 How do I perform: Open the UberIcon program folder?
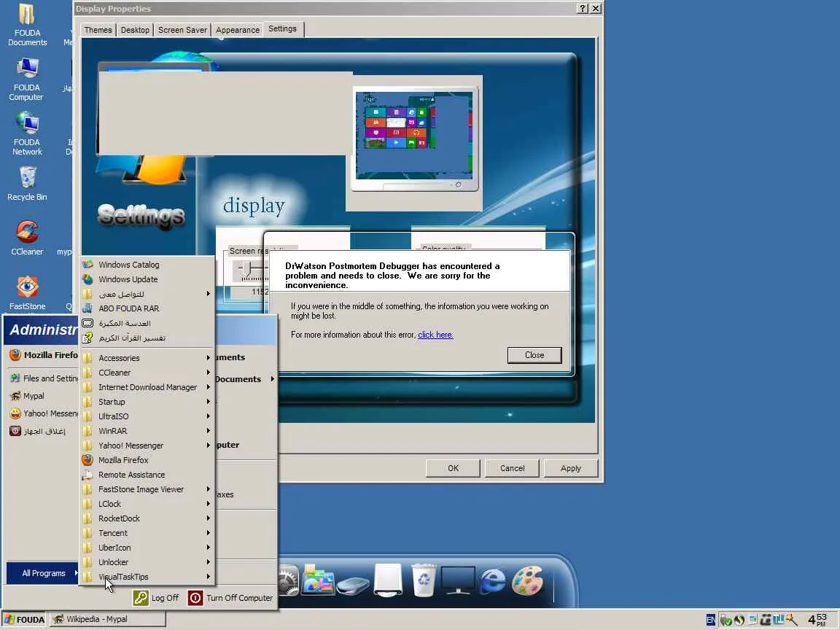pyautogui.click(x=147, y=548)
